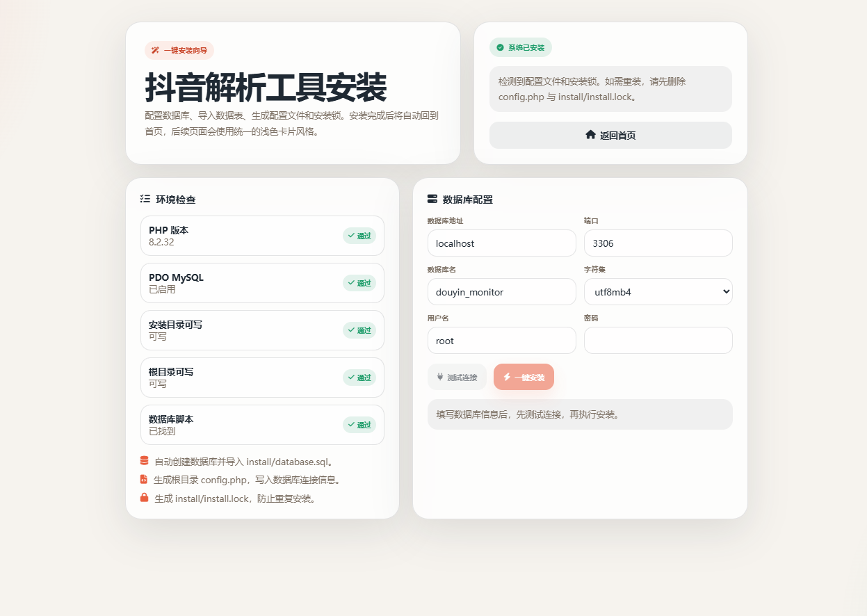
Task: Click the PDO MySQL row title
Action: (176, 277)
